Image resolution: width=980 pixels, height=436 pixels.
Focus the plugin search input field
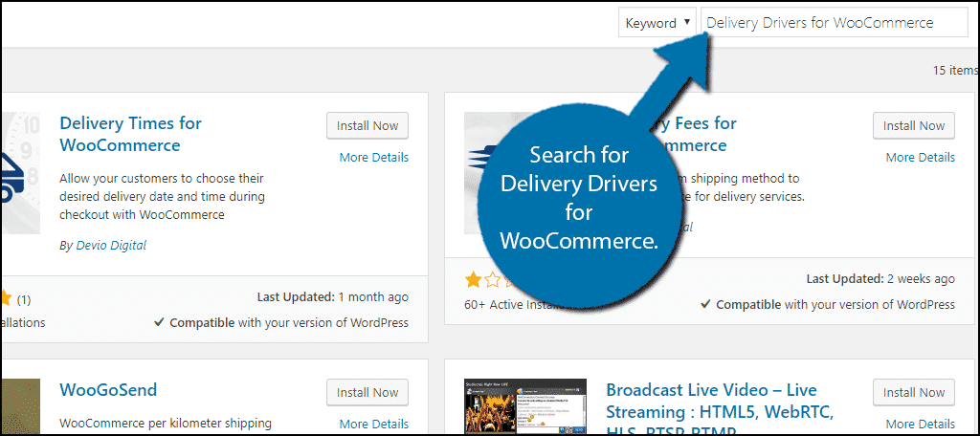click(x=834, y=23)
